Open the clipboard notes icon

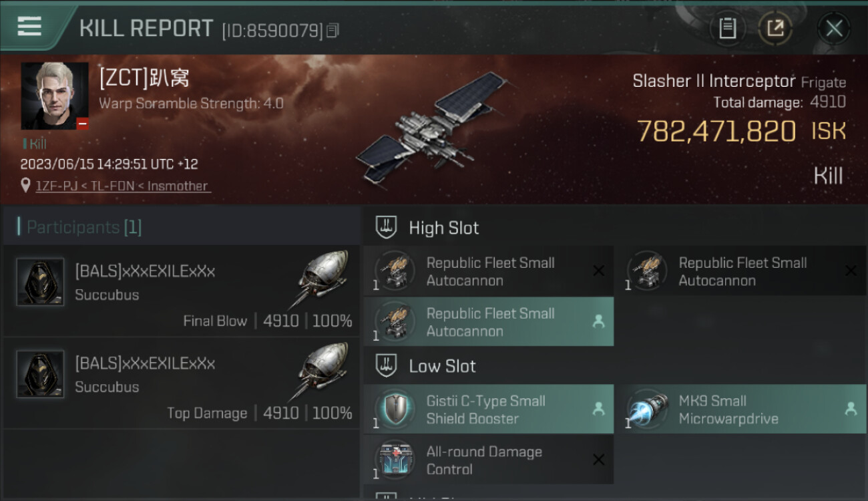point(727,28)
